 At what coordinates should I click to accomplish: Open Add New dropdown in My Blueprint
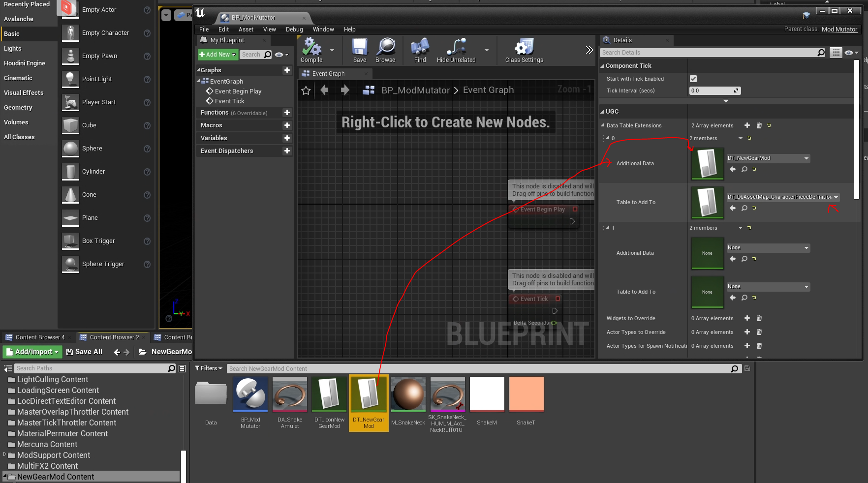pos(217,55)
